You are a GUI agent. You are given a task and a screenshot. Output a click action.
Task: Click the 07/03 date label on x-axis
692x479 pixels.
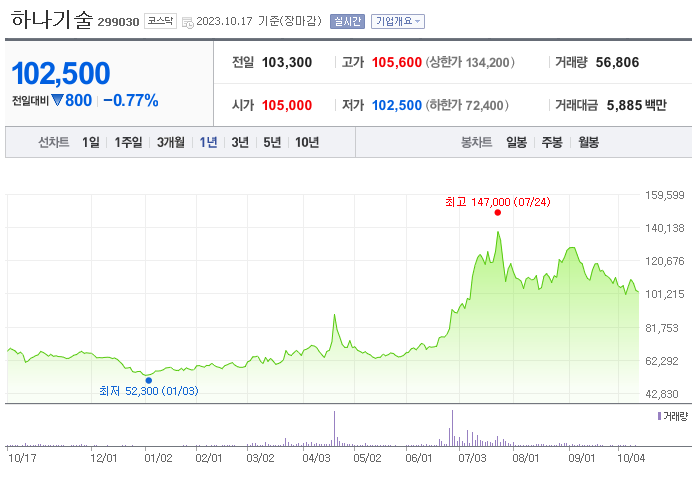pyautogui.click(x=472, y=458)
